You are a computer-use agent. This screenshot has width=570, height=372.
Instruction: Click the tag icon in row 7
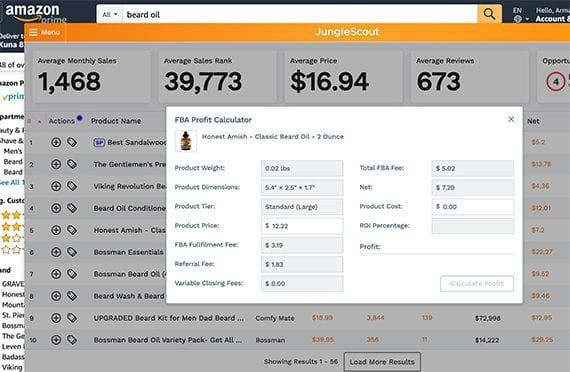click(72, 274)
